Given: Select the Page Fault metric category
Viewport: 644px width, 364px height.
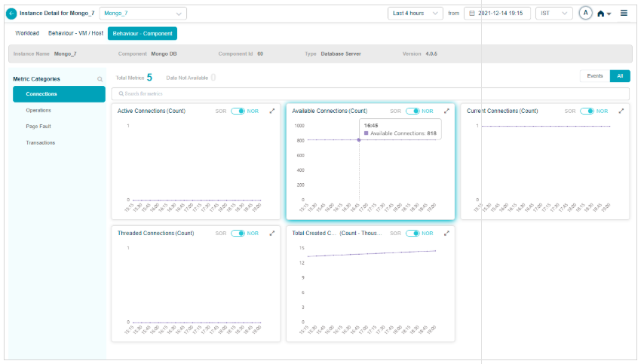Looking at the screenshot, I should pyautogui.click(x=38, y=127).
